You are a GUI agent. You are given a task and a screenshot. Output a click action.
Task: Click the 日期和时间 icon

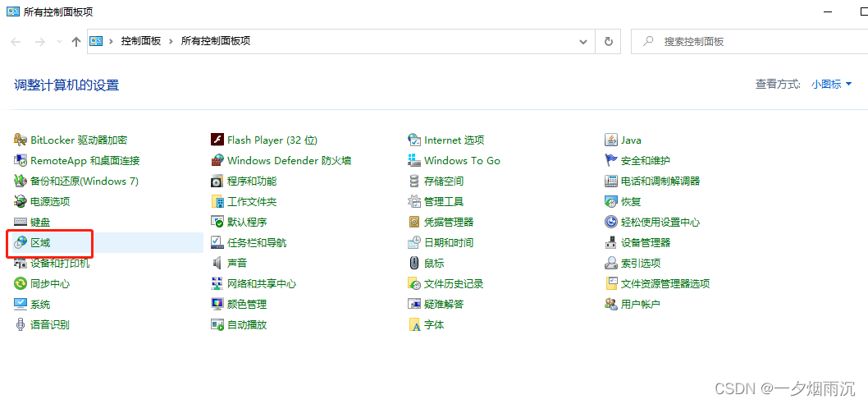coord(414,243)
